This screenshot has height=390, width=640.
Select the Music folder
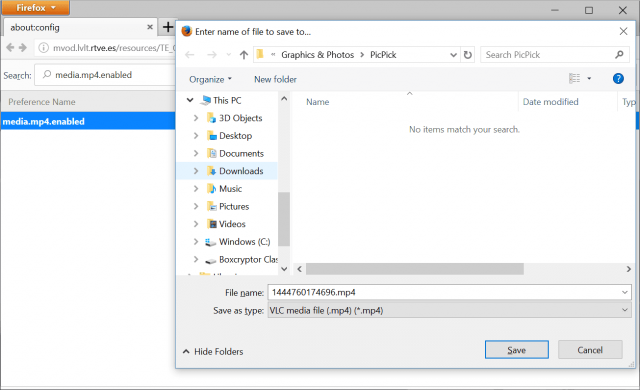pyautogui.click(x=230, y=188)
